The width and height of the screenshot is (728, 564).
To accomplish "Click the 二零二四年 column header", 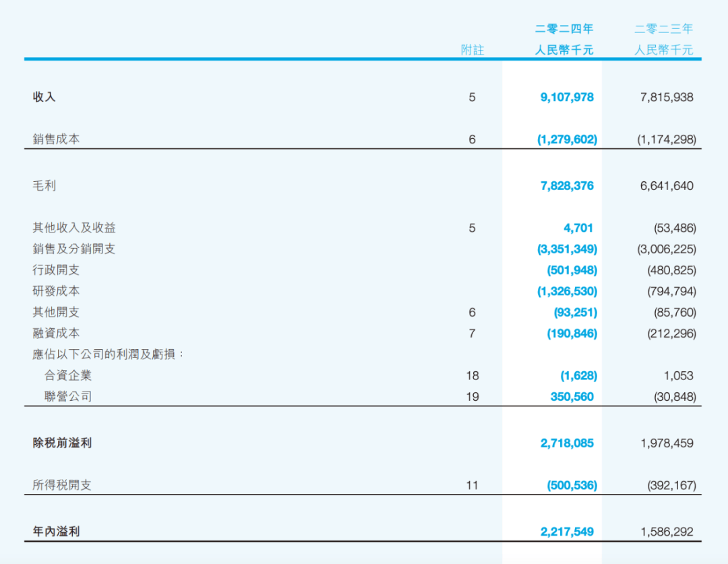I will [x=564, y=29].
